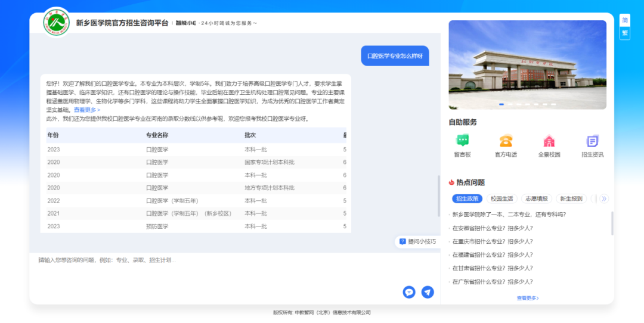Click the campus gate banner image
This screenshot has height=323, width=644.
(527, 65)
